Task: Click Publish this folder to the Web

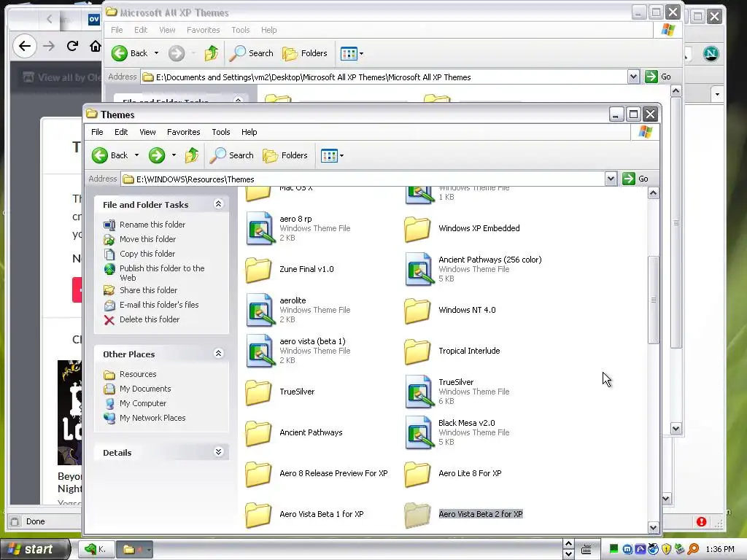Action: [161, 273]
